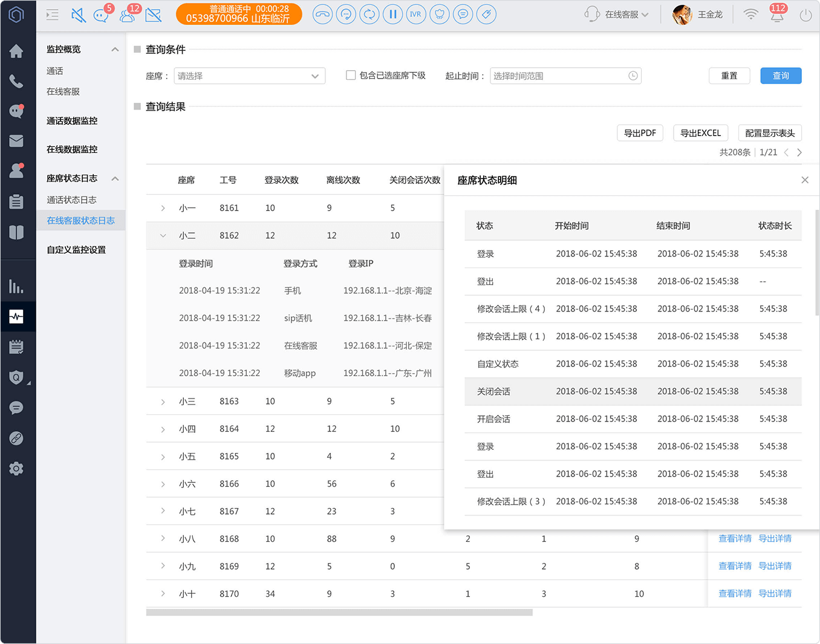This screenshot has width=820, height=644.
Task: Check the 包含已选座席下级 checkbox
Action: [x=351, y=76]
